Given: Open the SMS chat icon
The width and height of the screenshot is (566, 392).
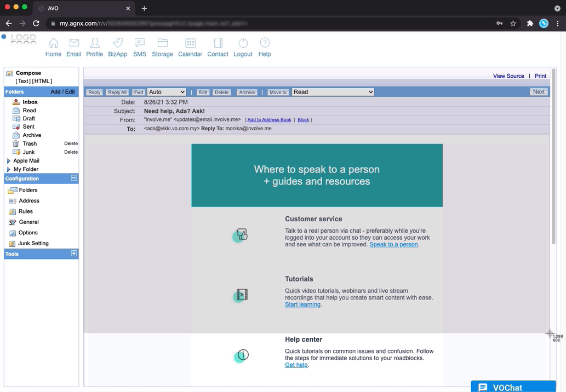Looking at the screenshot, I should coord(139,43).
